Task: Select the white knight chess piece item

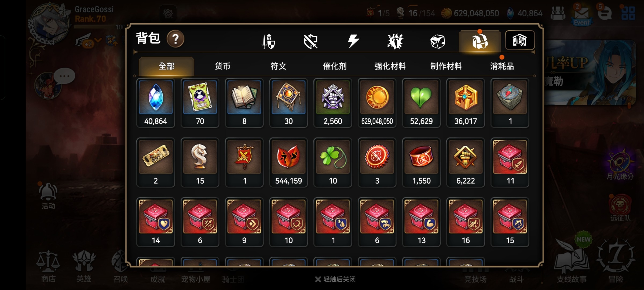Action: pos(200,162)
